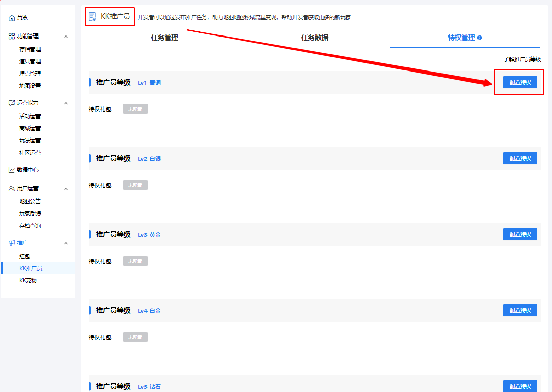Click the 了解推广员等级 link

tap(522, 59)
